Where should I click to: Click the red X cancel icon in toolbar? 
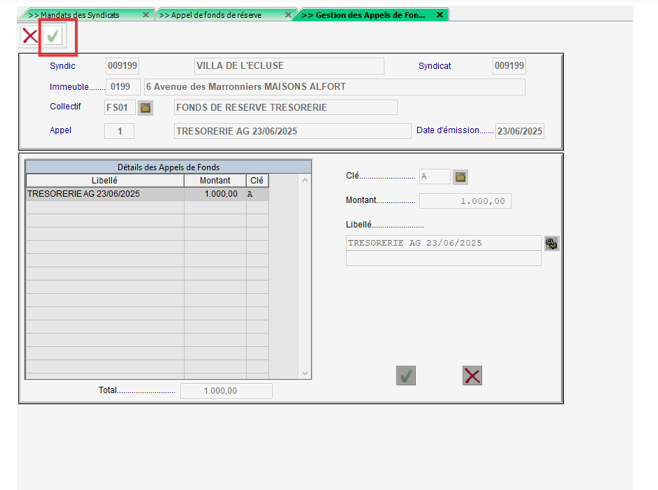point(29,36)
